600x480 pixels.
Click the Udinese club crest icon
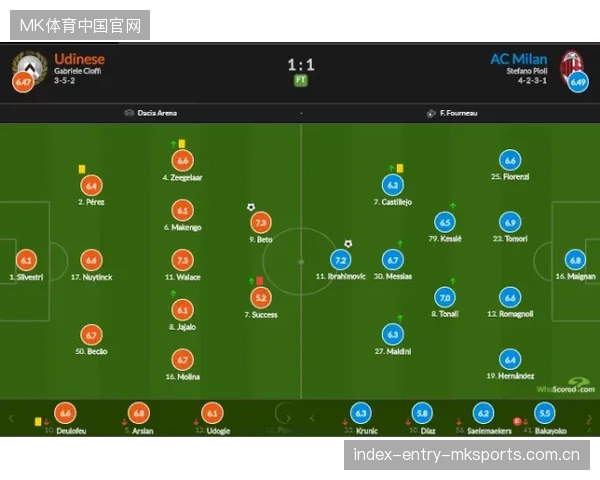[x=30, y=68]
